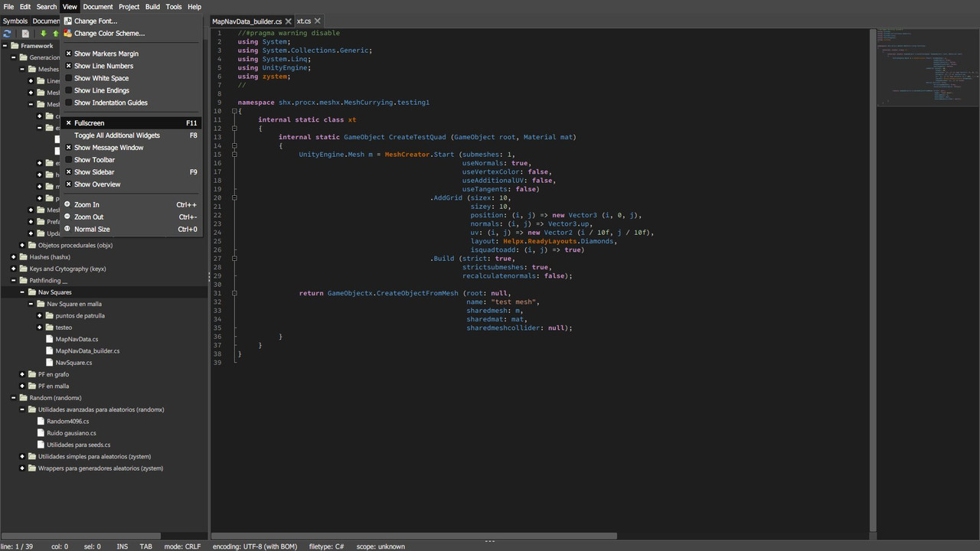This screenshot has width=980, height=551.
Task: Click the Change Color Scheme palette icon
Action: coord(67,33)
